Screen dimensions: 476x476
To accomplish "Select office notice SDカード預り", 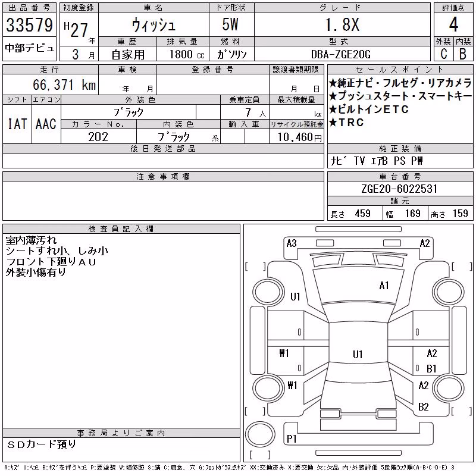I will 41,444.
